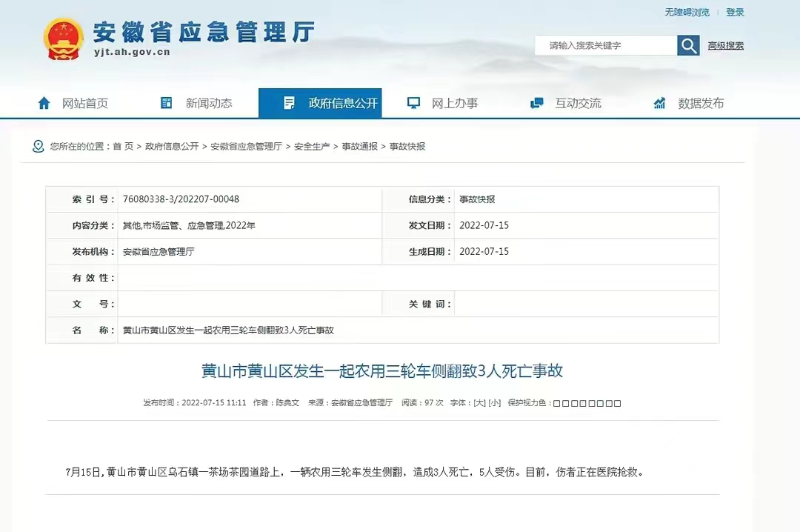Click the blue article headline
The width and height of the screenshot is (800, 532).
pos(382,370)
